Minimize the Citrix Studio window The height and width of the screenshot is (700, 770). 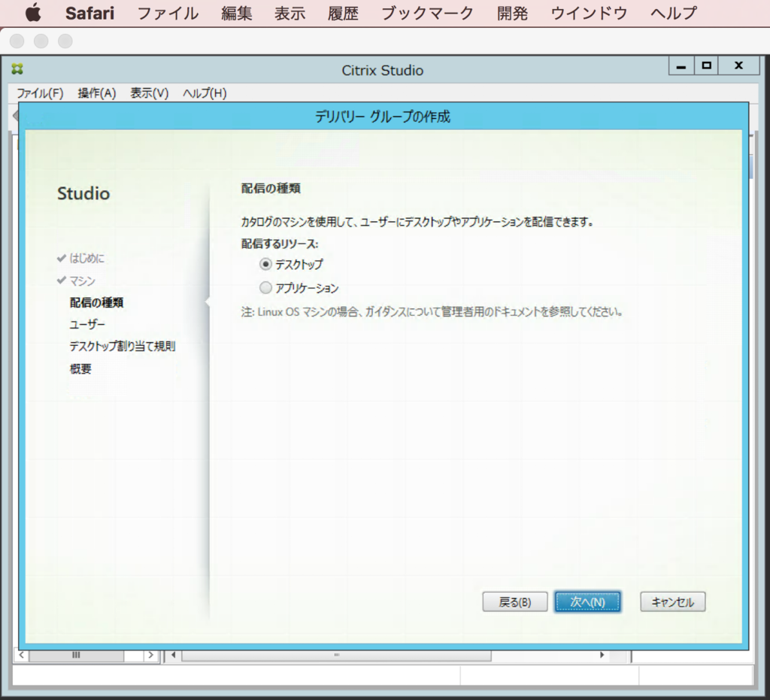[681, 65]
